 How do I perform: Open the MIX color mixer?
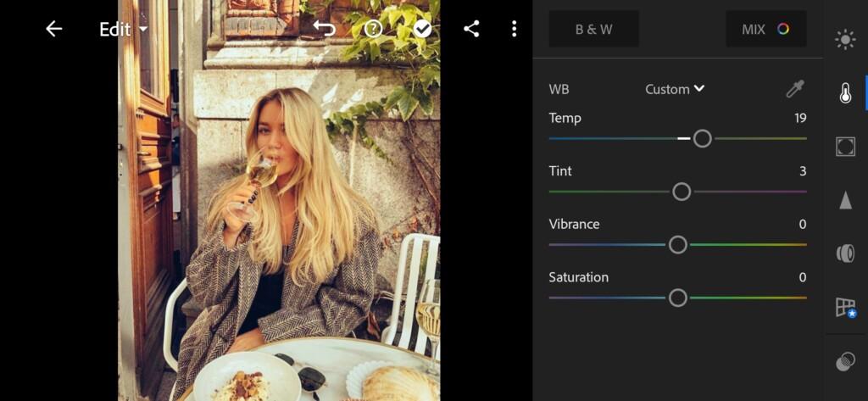coord(766,29)
